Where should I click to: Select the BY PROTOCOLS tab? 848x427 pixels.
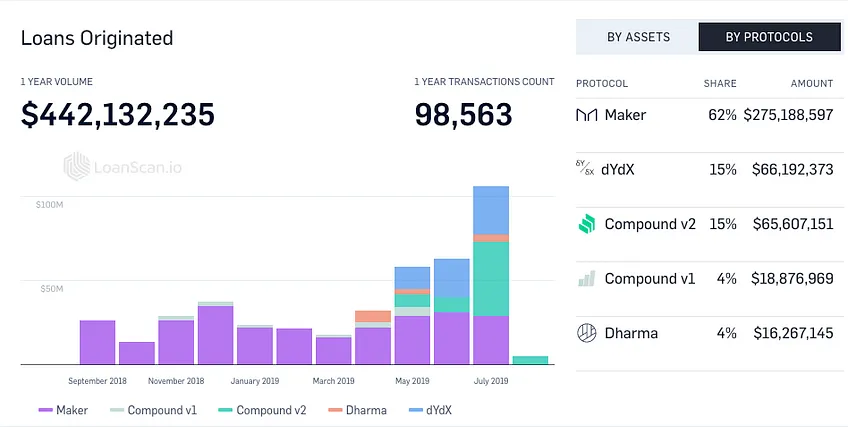click(x=769, y=37)
